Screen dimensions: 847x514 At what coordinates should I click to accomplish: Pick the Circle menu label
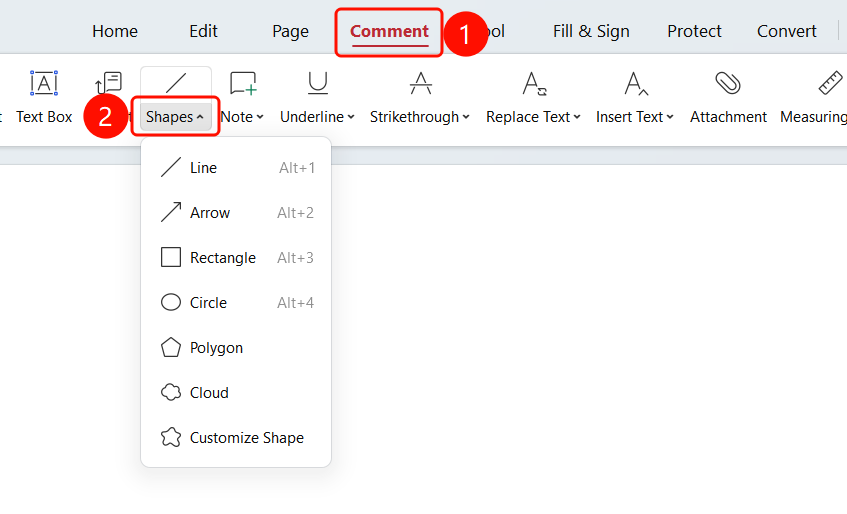pos(208,303)
